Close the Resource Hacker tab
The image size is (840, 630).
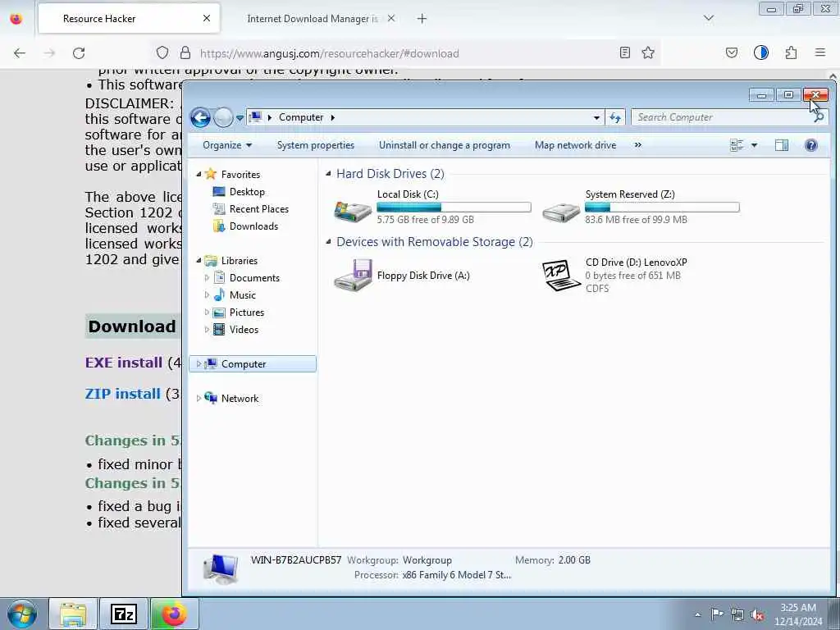pos(207,19)
